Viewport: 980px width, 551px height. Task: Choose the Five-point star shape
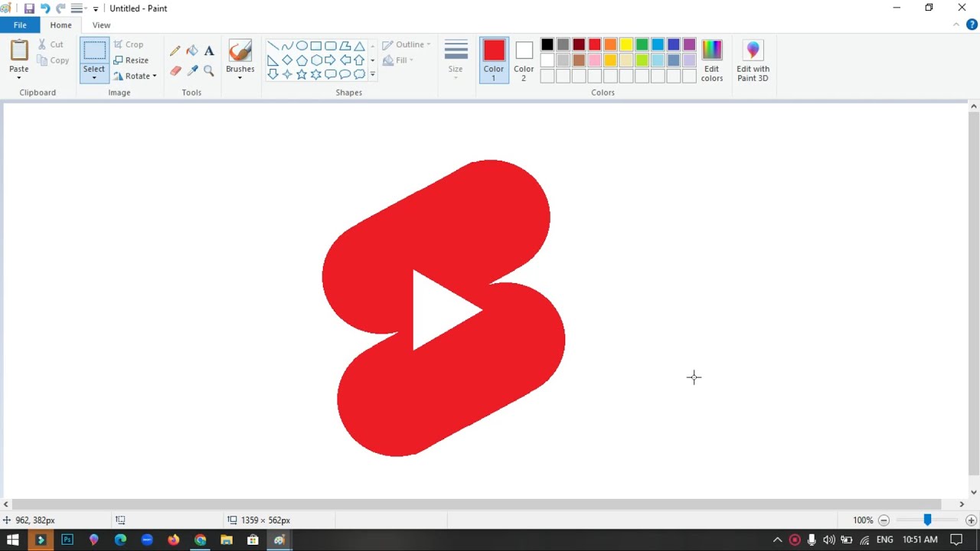pos(302,74)
